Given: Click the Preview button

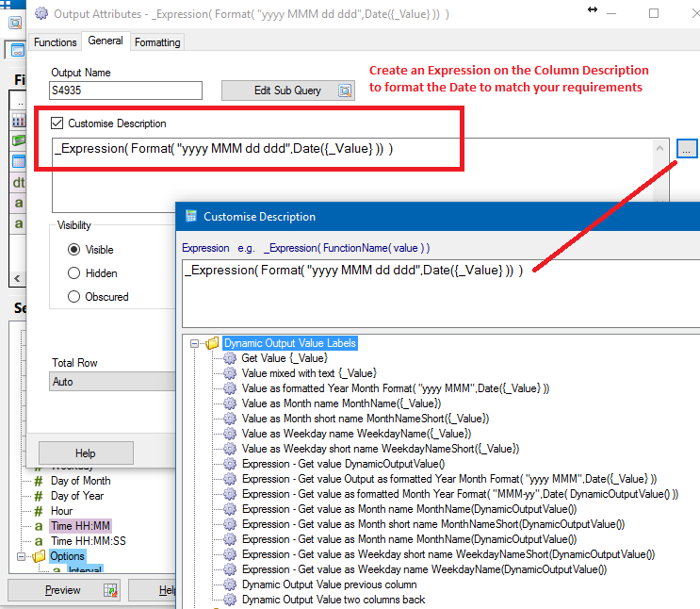Looking at the screenshot, I should click(63, 590).
